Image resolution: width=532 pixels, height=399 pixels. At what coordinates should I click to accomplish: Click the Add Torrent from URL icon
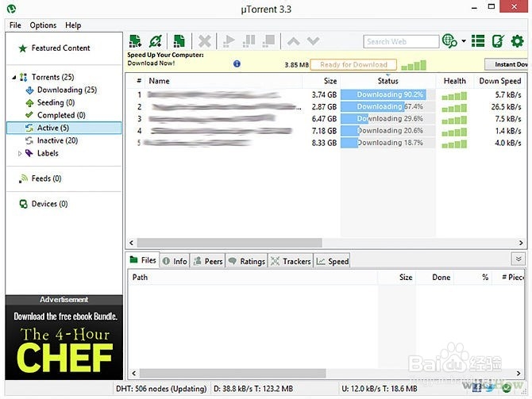[156, 41]
